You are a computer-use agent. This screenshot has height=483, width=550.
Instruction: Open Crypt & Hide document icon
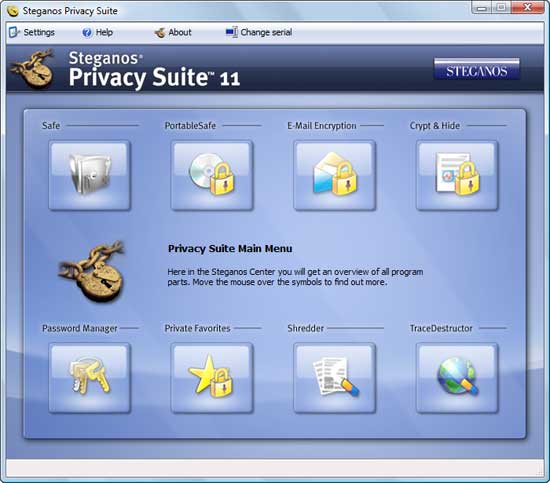point(457,175)
